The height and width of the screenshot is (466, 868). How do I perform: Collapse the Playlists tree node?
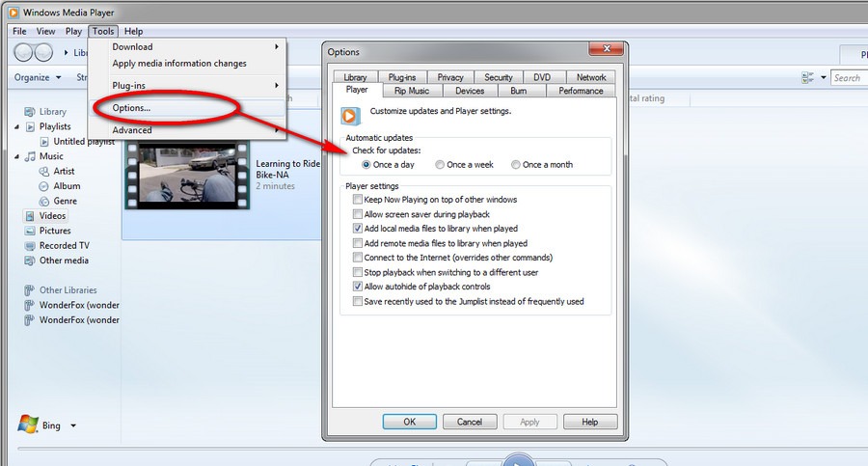17,126
